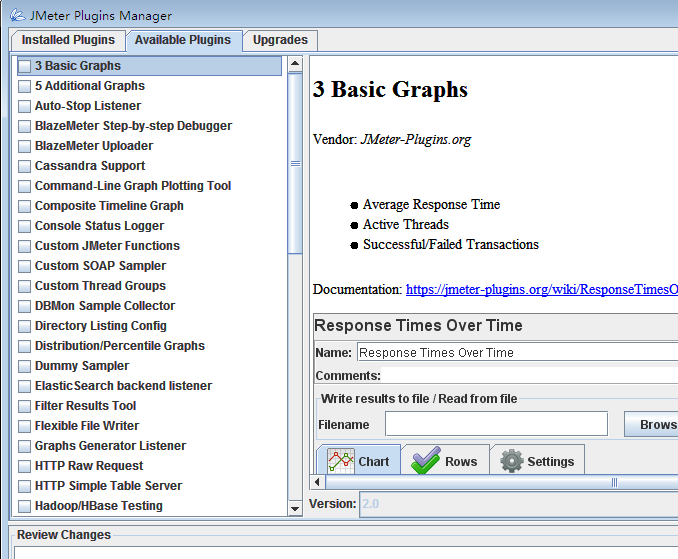Check the HTTP Raw Request checkbox
This screenshot has height=559, width=678.
click(25, 466)
